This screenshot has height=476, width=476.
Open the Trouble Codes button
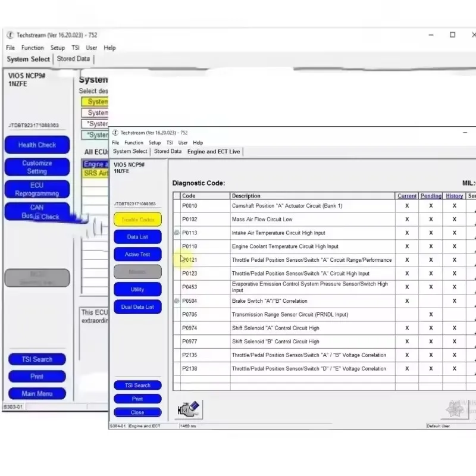click(x=137, y=220)
